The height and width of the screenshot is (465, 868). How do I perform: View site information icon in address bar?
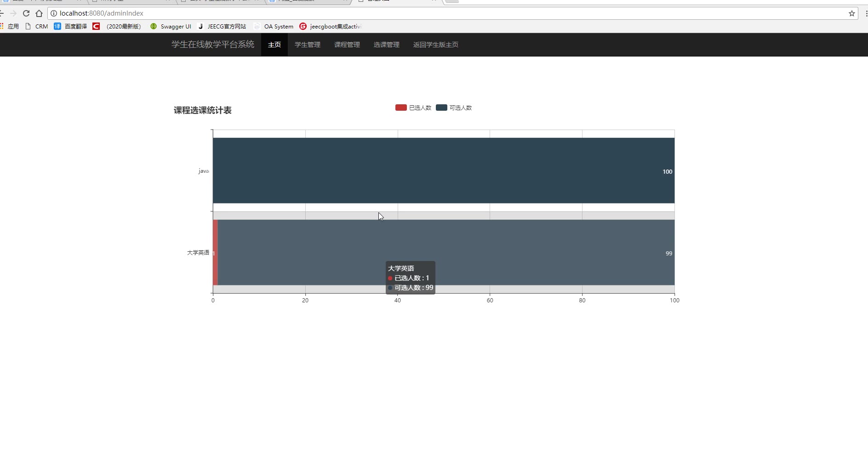click(54, 13)
